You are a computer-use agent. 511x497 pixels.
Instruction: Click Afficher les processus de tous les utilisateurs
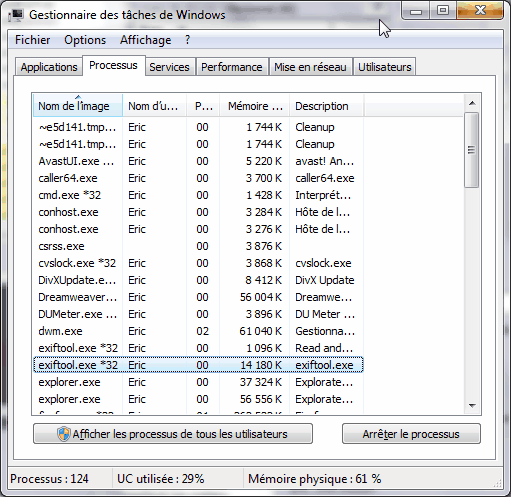[173, 434]
